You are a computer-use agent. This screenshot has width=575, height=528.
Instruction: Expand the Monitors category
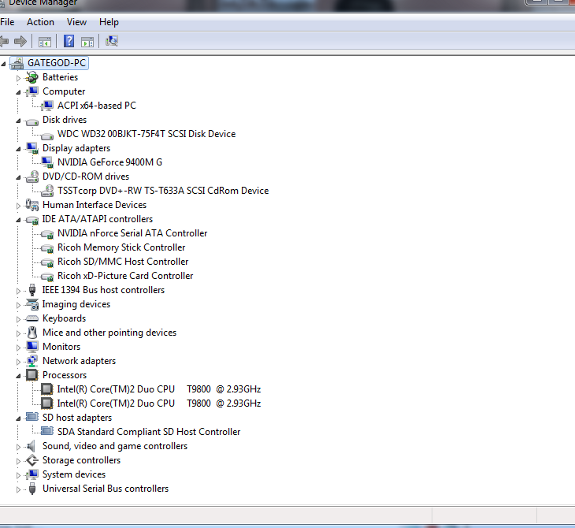pyautogui.click(x=18, y=348)
